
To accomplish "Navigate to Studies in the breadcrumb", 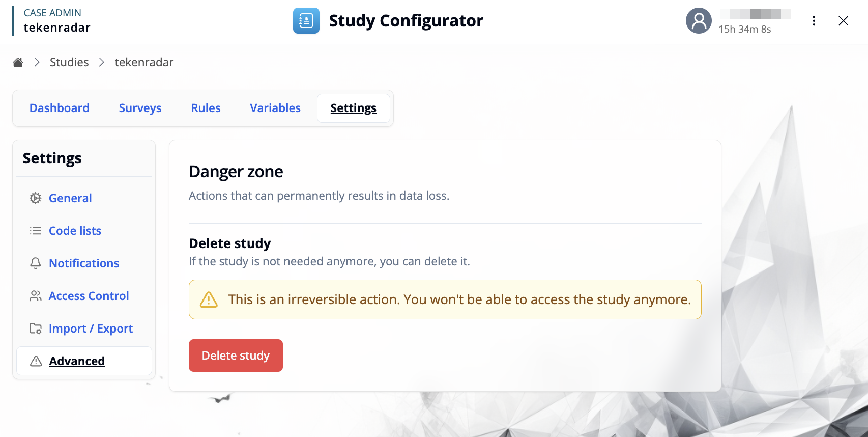I will click(69, 62).
